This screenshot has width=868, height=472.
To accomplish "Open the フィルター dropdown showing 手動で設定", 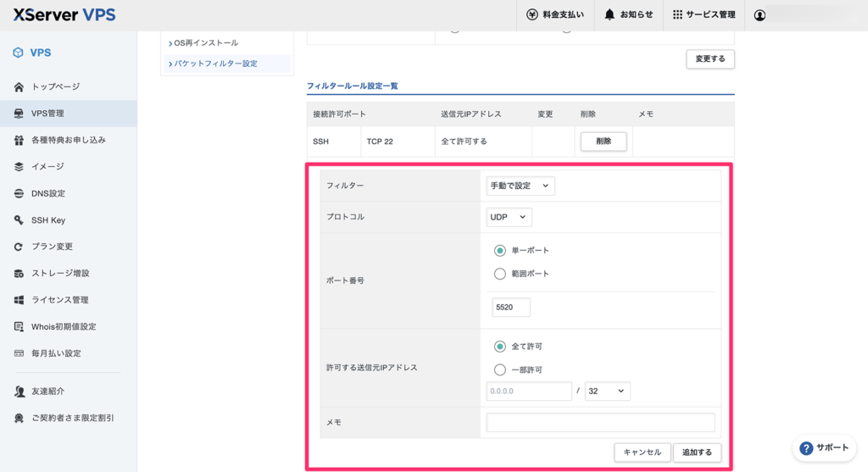I will click(x=520, y=186).
